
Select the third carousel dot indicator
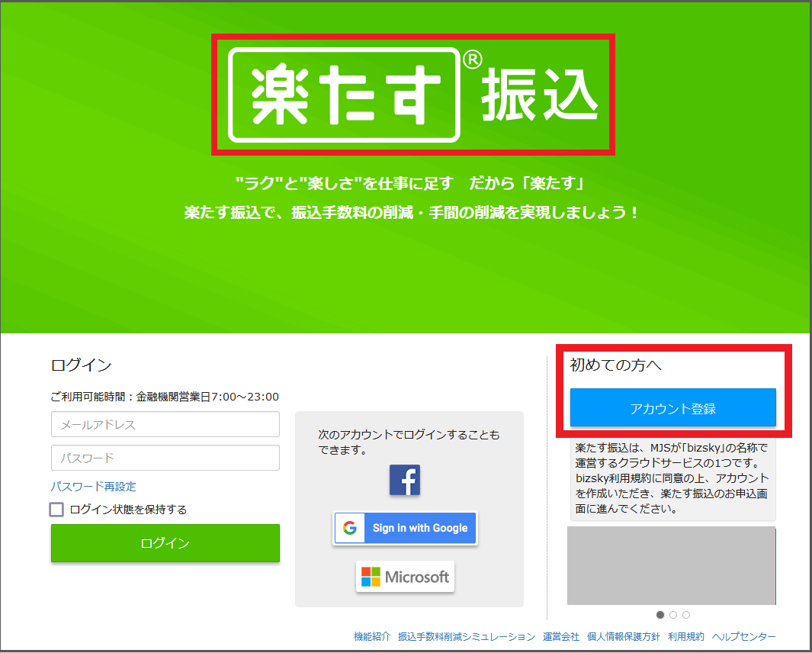[685, 615]
